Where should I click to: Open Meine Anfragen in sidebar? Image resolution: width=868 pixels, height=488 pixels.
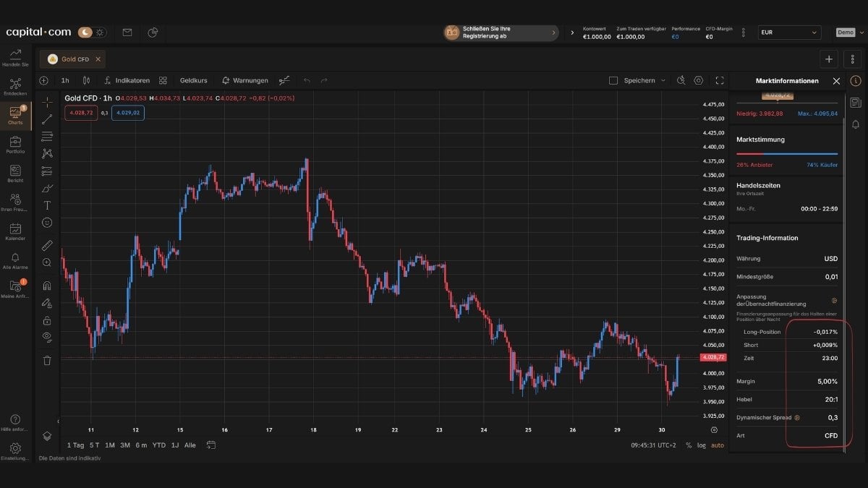tap(15, 289)
